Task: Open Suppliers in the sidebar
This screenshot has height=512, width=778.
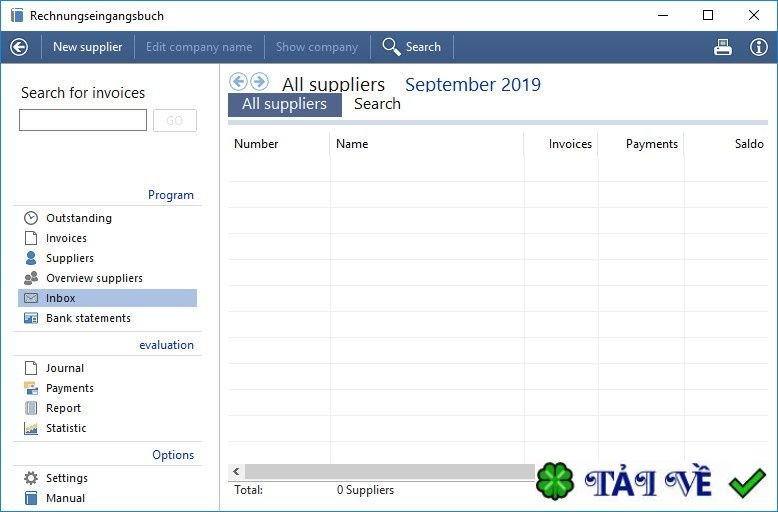Action: pyautogui.click(x=70, y=258)
